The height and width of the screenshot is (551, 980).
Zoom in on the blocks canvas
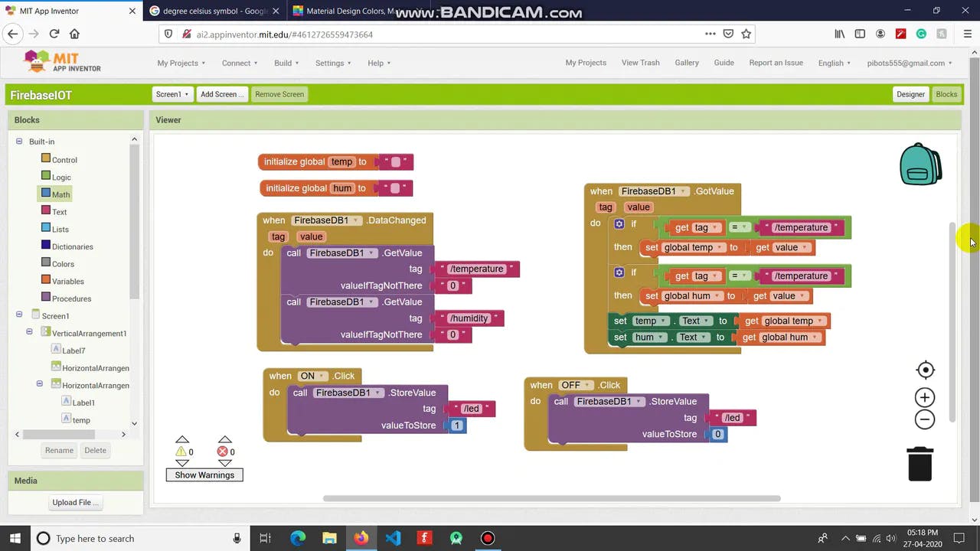point(924,397)
